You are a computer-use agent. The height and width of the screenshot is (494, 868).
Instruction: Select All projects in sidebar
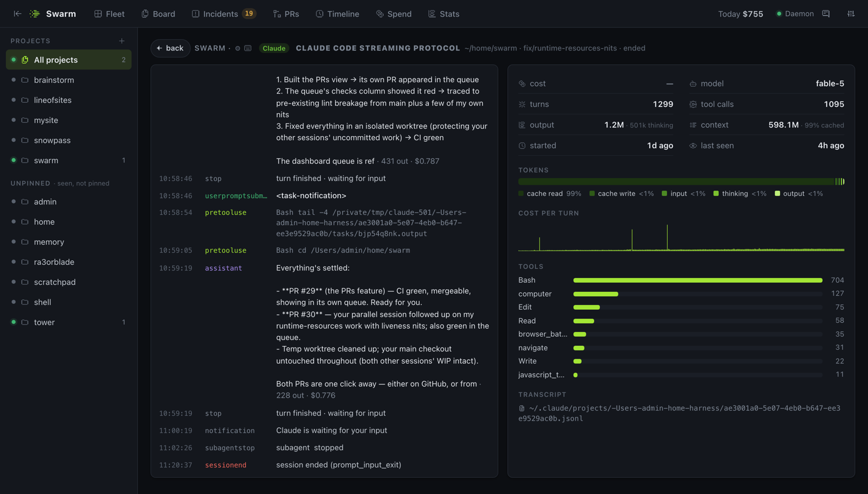click(69, 60)
